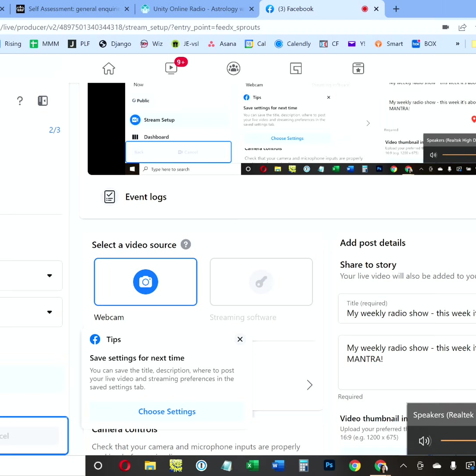This screenshot has height=476, width=476.
Task: Select Streaming software as the video source
Action: (x=261, y=282)
